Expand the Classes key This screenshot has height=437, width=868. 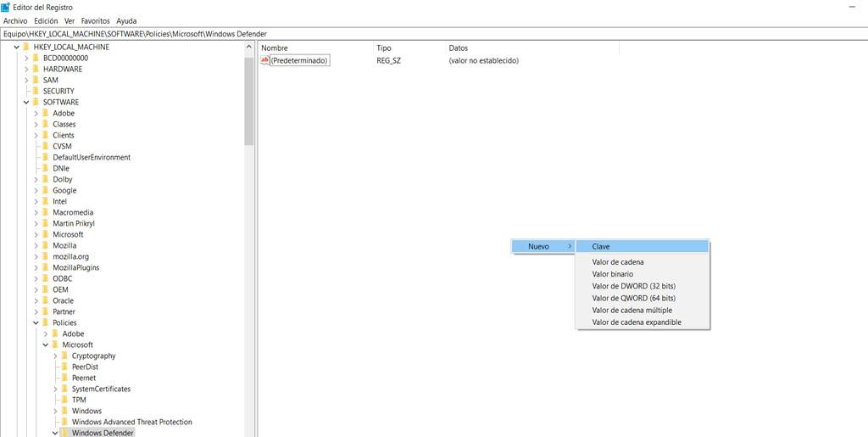click(36, 125)
